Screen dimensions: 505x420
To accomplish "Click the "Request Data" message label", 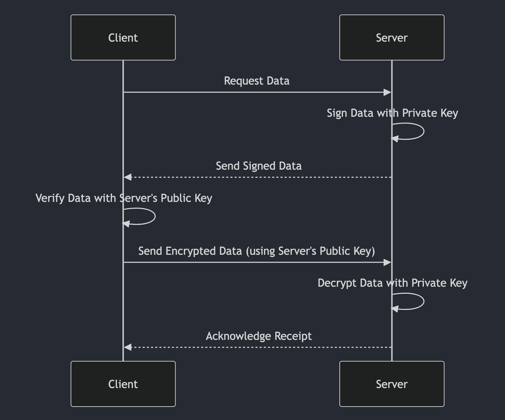I will click(256, 81).
